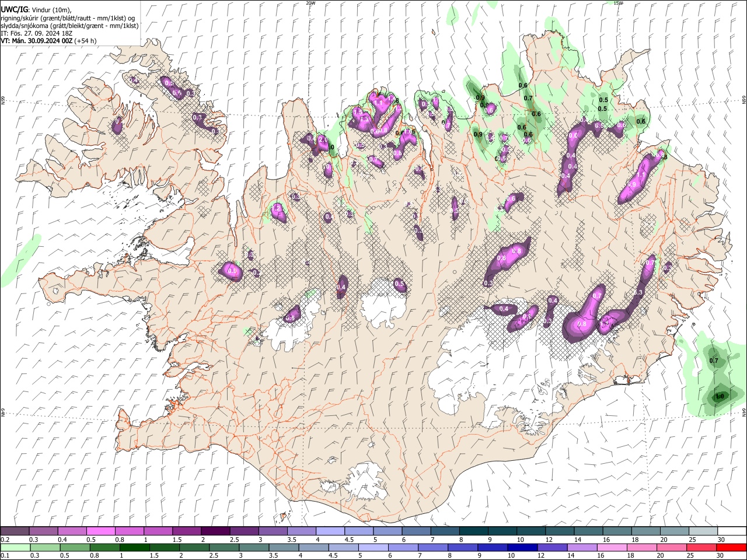Click the 'IT: Fös. 27. 09. 2024 18Z' line
Viewport: 747px width, 560px height.
tap(36, 33)
